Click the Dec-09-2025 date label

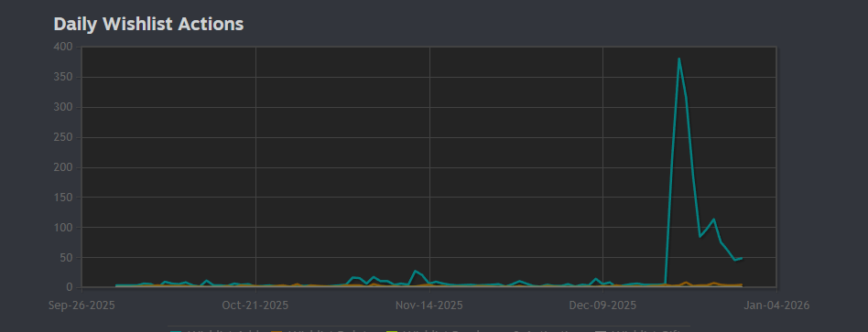tap(602, 305)
